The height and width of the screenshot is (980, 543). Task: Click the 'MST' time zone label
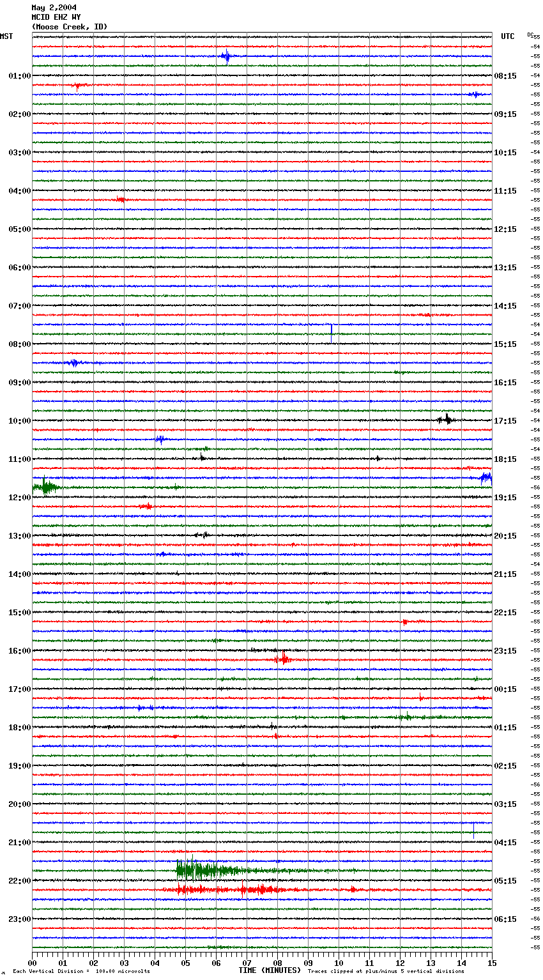click(x=6, y=36)
